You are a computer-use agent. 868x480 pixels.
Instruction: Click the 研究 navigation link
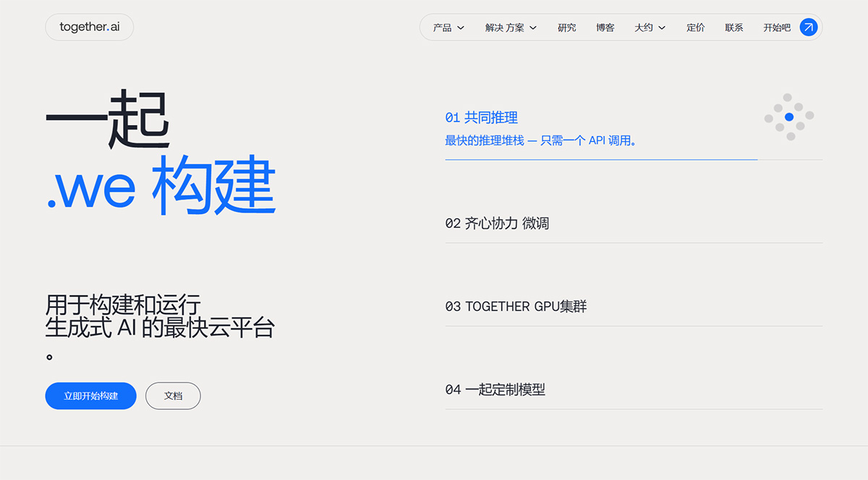[x=566, y=27]
